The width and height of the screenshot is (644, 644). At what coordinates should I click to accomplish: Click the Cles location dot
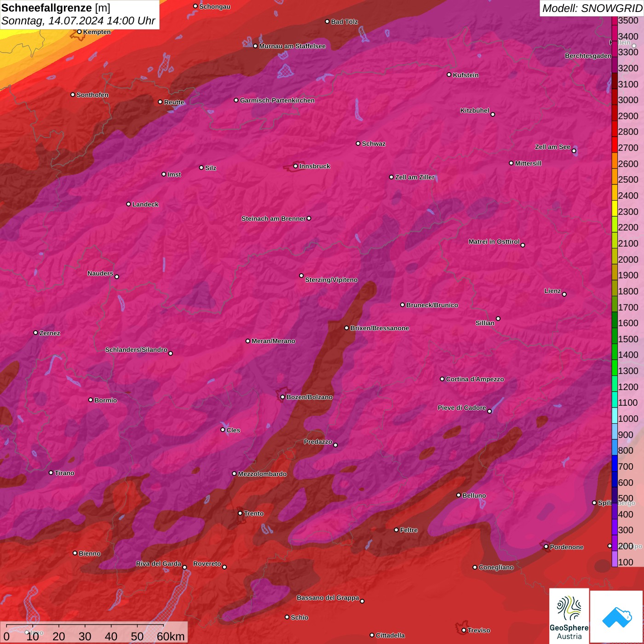(x=223, y=430)
